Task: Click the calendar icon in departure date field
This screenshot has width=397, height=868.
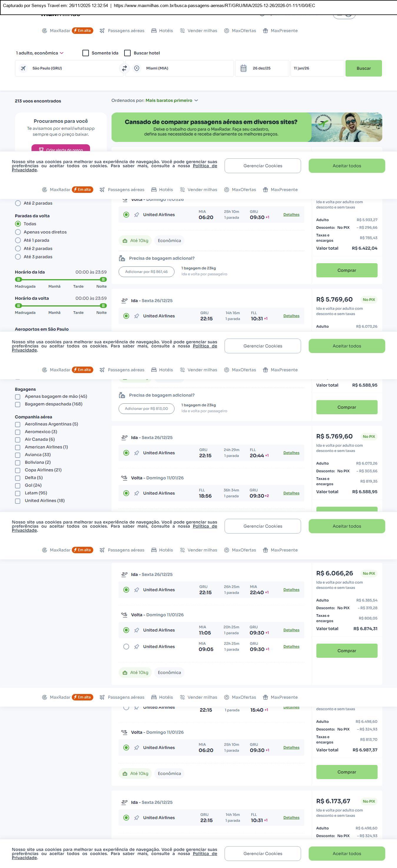Action: click(243, 68)
